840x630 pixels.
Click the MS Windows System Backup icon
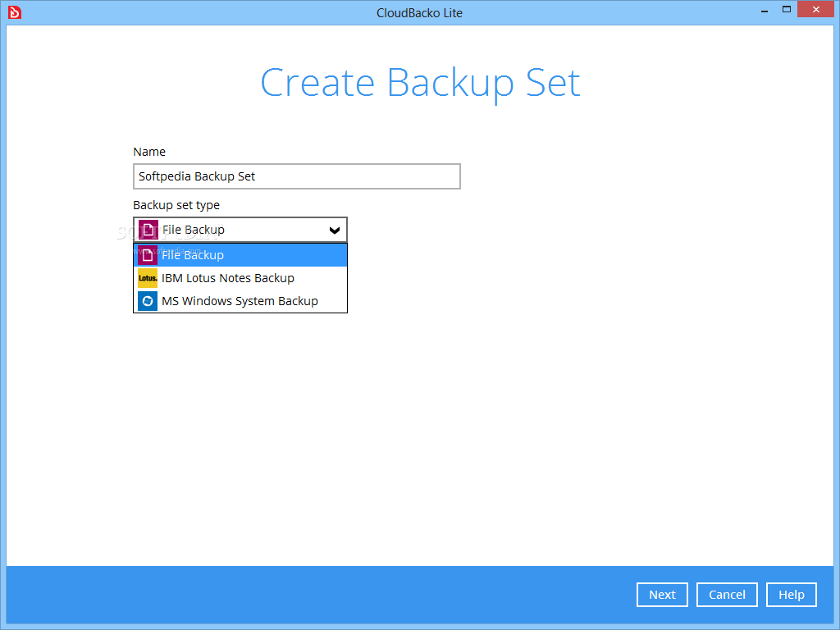tap(148, 301)
